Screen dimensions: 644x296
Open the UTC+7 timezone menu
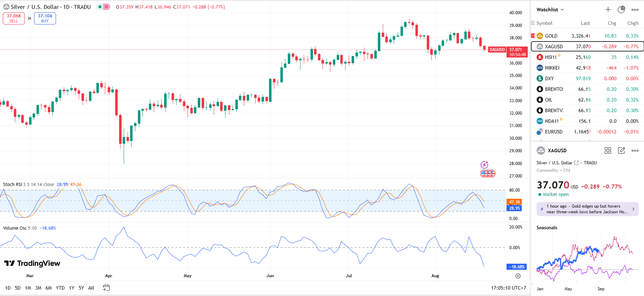pos(509,288)
